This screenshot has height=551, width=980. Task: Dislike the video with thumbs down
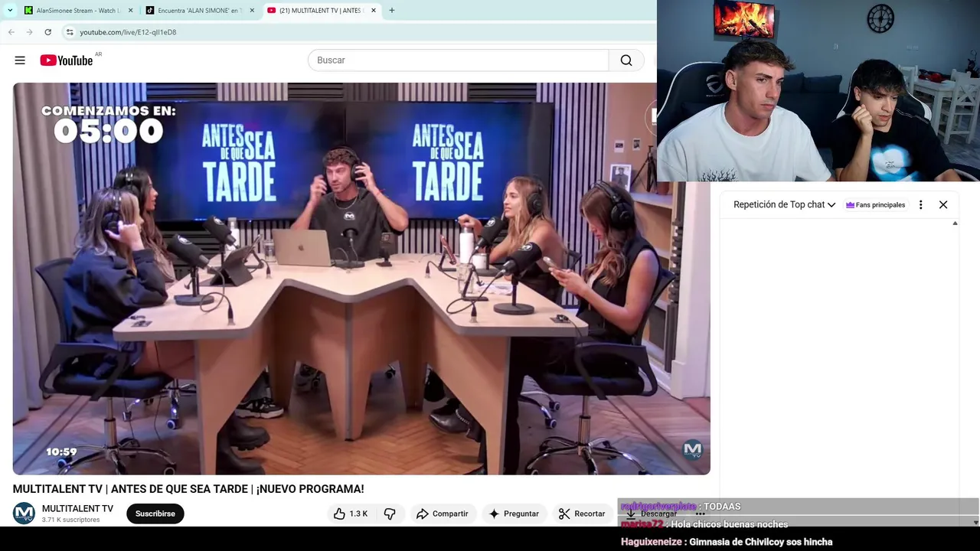click(390, 514)
